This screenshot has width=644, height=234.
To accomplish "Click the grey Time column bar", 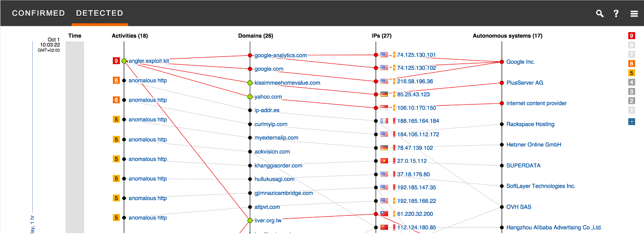I will [75, 137].
